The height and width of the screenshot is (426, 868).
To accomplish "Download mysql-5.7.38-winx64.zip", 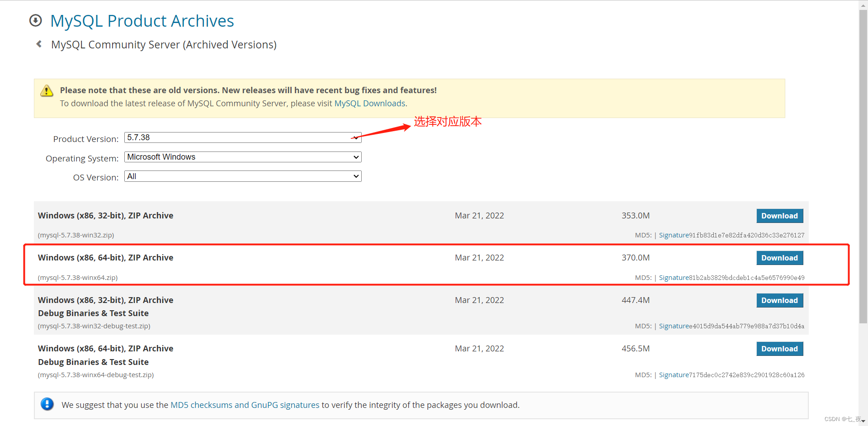I will 779,258.
